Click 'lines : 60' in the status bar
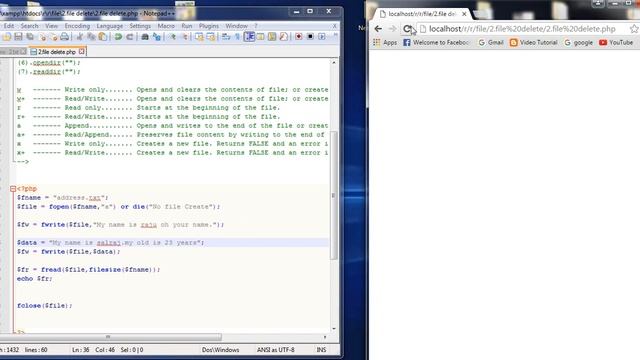The width and height of the screenshot is (640, 360). pos(36,350)
